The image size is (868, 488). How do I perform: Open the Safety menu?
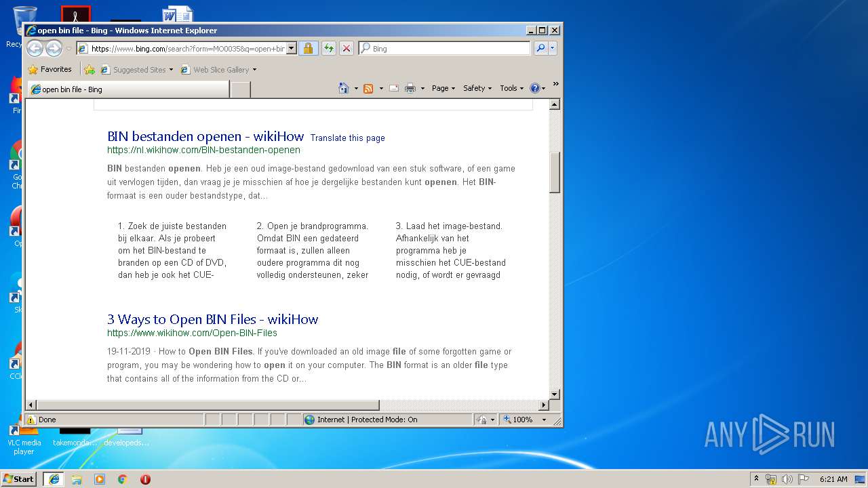coord(477,88)
